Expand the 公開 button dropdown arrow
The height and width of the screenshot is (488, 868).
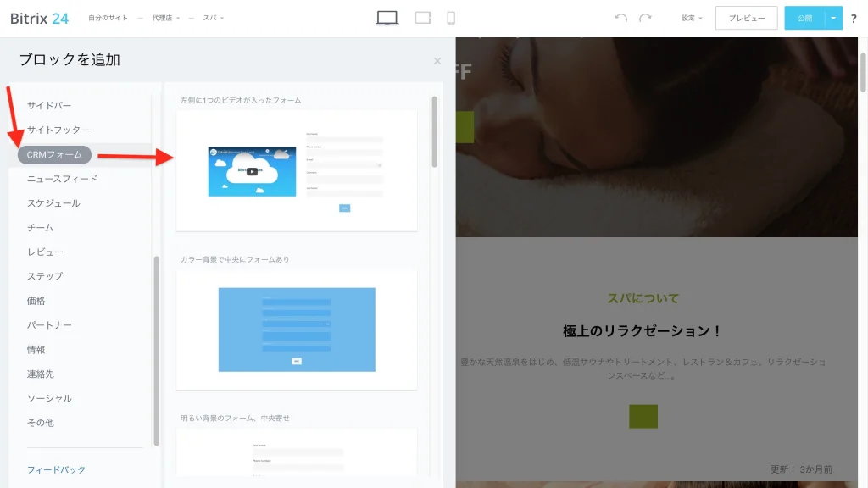pyautogui.click(x=834, y=18)
